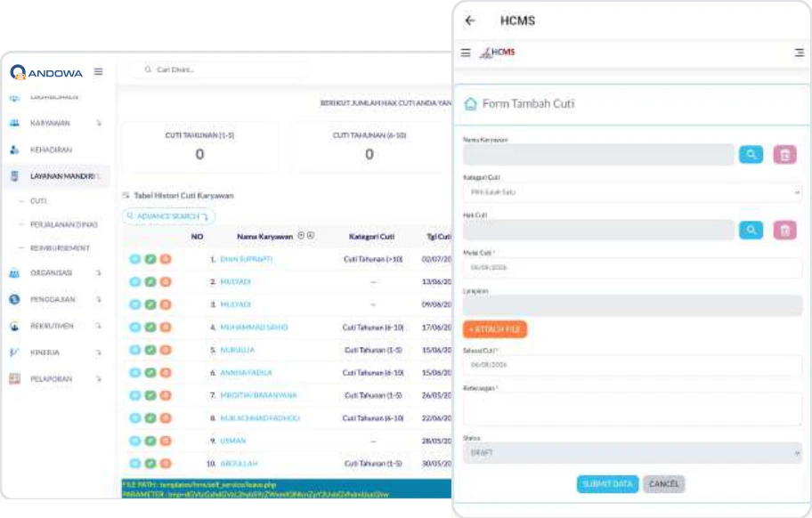The height and width of the screenshot is (518, 812).
Task: Click the blue action icon in ANNISA FADILA row
Action: pyautogui.click(x=135, y=373)
